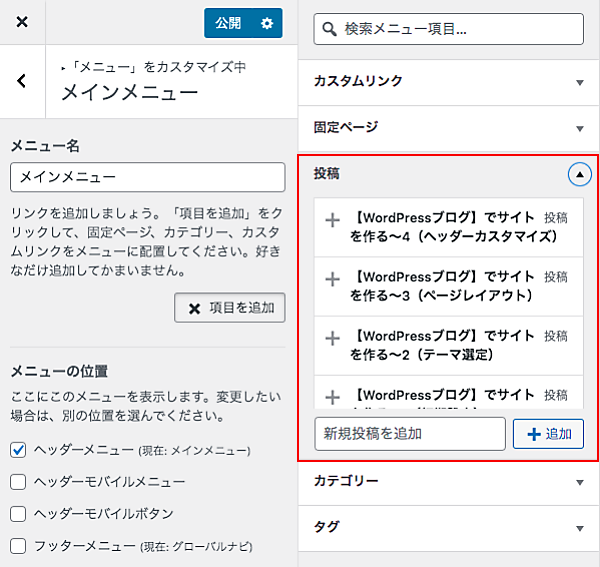This screenshot has width=600, height=567.
Task: Click the 項目を追加 button
Action: click(229, 308)
